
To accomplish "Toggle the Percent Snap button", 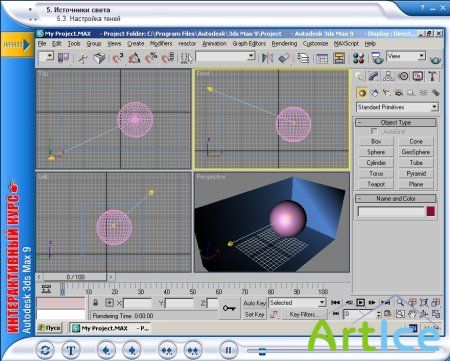I will (151, 58).
